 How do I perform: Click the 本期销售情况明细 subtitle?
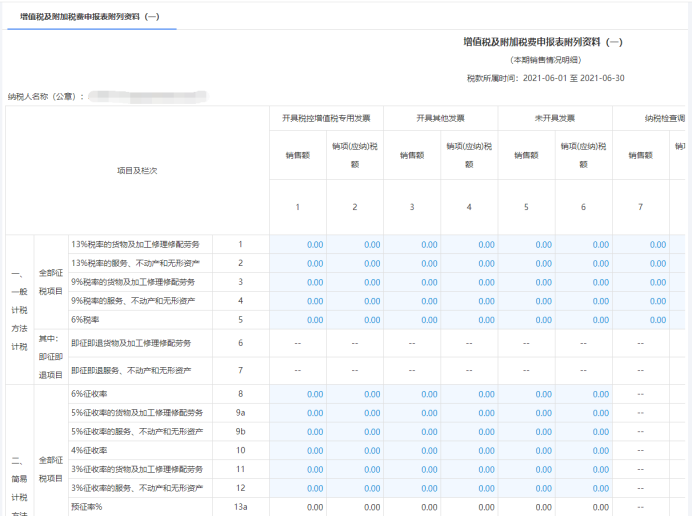pyautogui.click(x=546, y=60)
